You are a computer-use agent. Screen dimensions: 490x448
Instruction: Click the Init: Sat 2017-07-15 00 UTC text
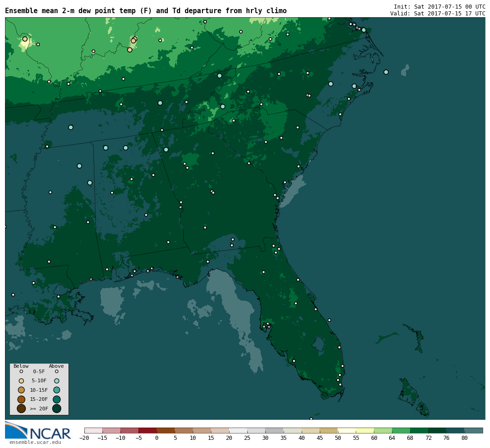439,7
